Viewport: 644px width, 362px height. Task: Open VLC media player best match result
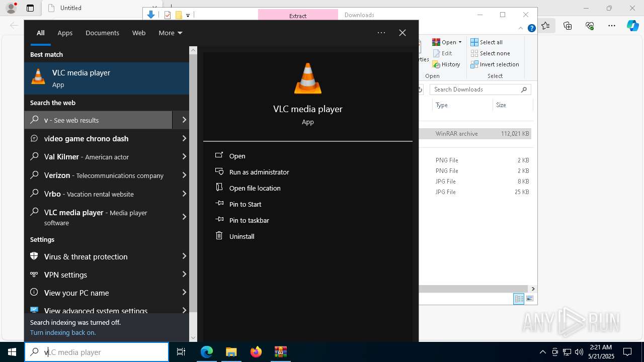(107, 78)
